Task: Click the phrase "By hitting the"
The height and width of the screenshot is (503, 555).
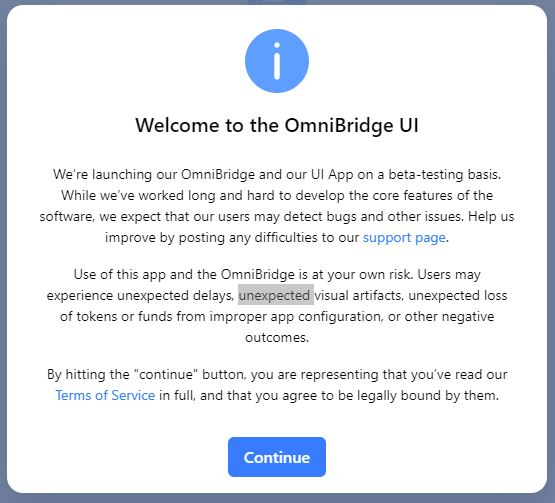Action: 88,375
